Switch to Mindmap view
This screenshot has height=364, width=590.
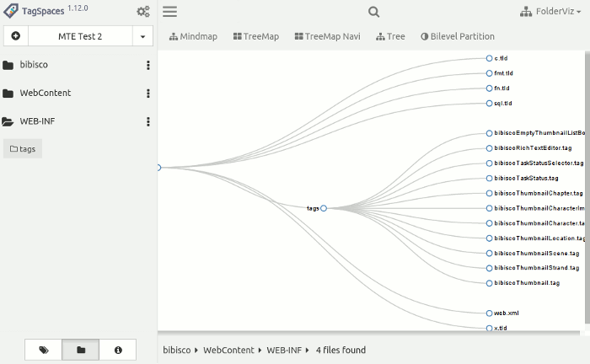pyautogui.click(x=193, y=36)
